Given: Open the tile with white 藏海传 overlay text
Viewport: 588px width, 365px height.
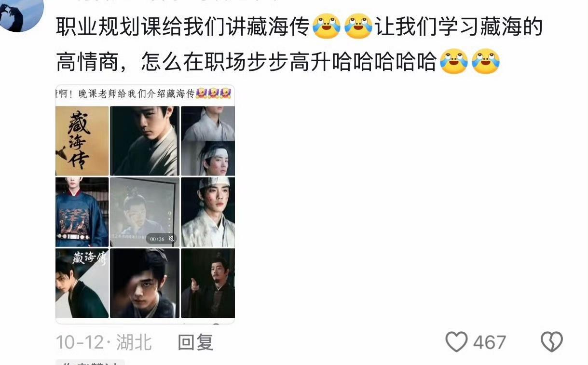Looking at the screenshot, I should pos(82,283).
